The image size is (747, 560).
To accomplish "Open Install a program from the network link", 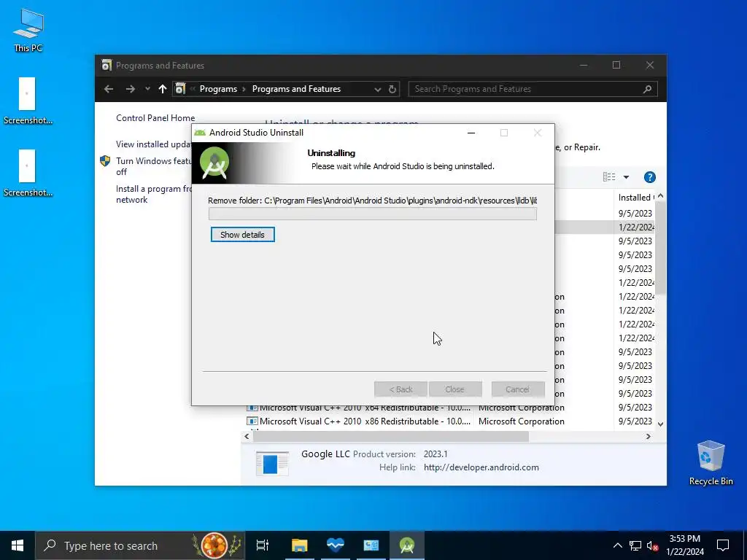I will point(153,194).
